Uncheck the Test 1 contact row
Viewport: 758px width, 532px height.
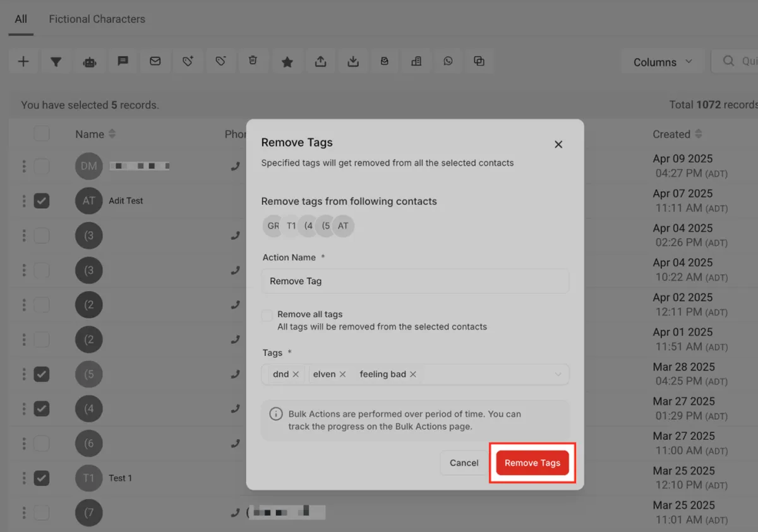[41, 478]
